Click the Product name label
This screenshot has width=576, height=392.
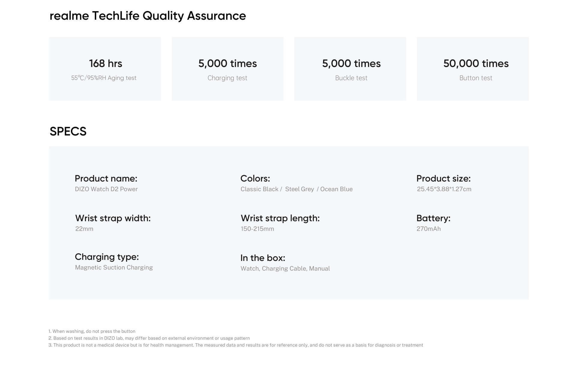point(106,179)
